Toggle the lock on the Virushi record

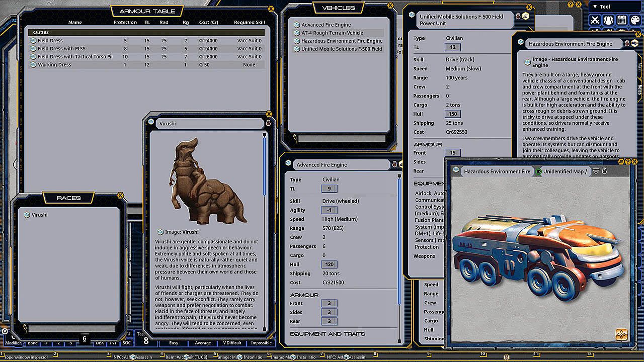tap(268, 123)
